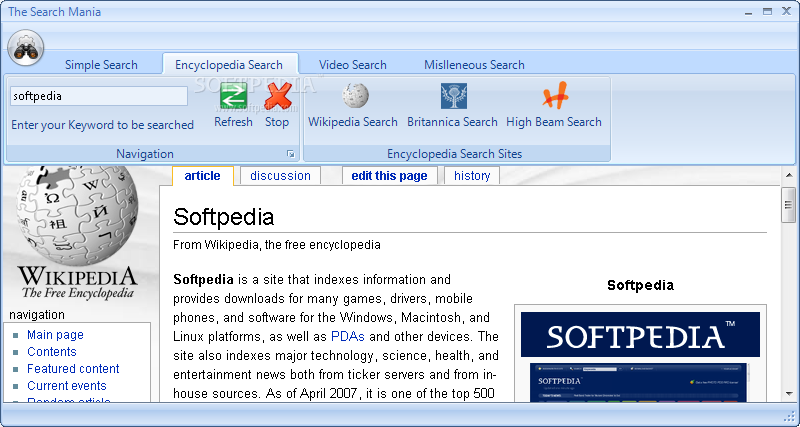The image size is (800, 427).
Task: Click the binoculars application orb button
Action: pyautogui.click(x=26, y=48)
